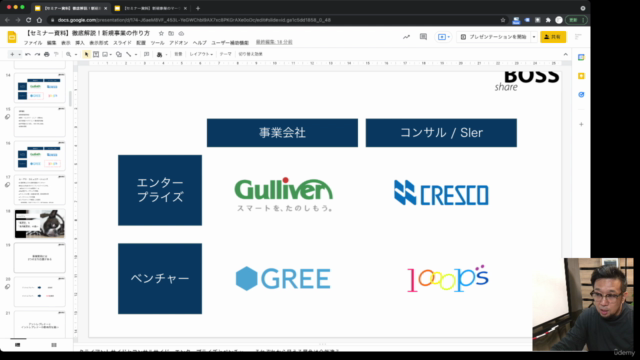The image size is (640, 360).
Task: Add a new slide with plus button
Action: tap(12, 54)
